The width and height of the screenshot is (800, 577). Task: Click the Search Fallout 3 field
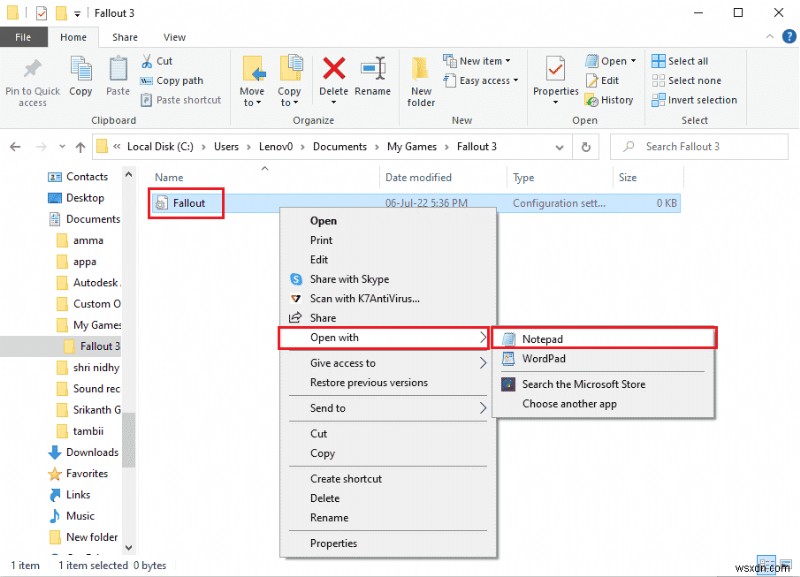click(699, 147)
